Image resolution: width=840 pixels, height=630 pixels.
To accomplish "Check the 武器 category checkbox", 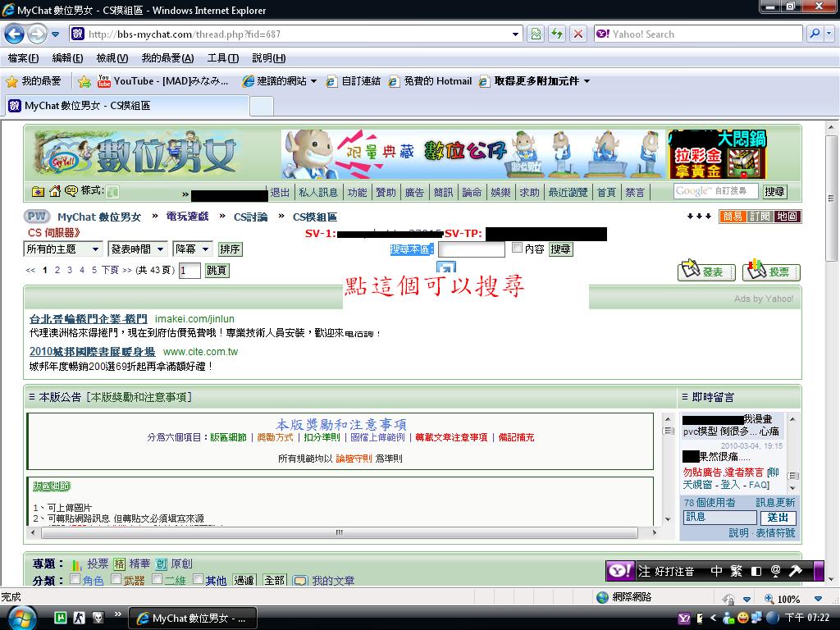I will coord(116,579).
